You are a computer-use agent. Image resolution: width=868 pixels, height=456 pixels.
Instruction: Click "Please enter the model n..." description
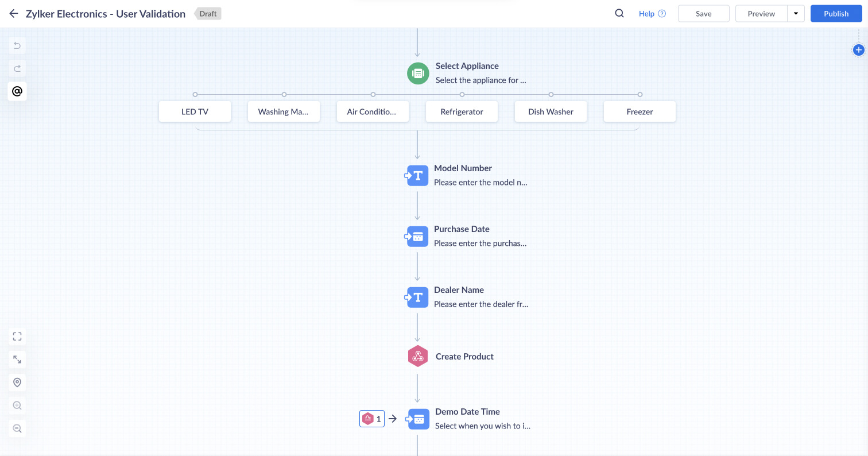click(x=480, y=183)
